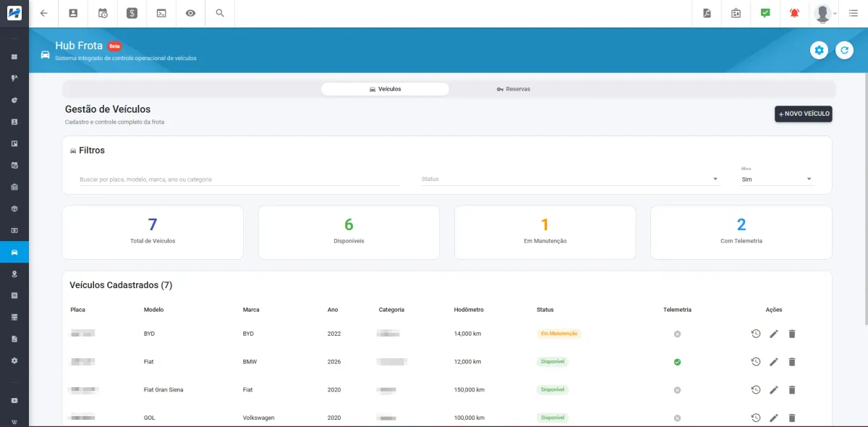This screenshot has width=868, height=427.
Task: Select the active car icon in sidebar
Action: tap(14, 252)
